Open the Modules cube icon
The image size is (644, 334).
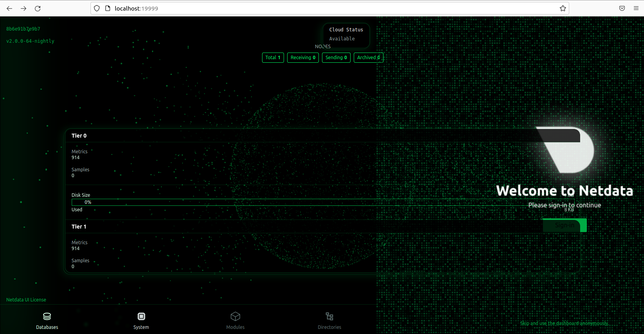[235, 316]
